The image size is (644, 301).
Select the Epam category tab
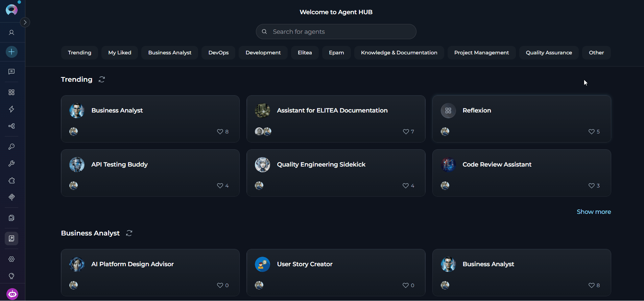click(336, 53)
